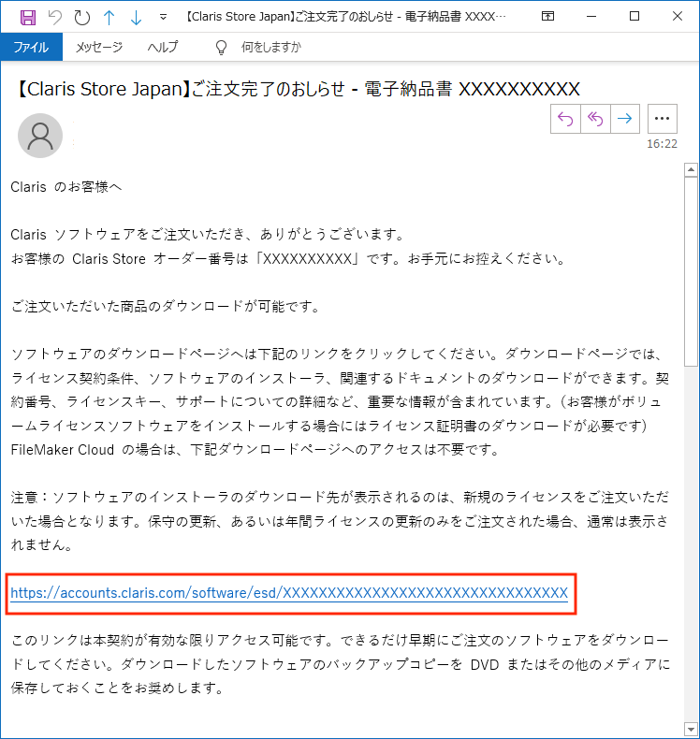Open the ファイル tab
Image resolution: width=700 pixels, height=739 pixels.
pyautogui.click(x=31, y=47)
